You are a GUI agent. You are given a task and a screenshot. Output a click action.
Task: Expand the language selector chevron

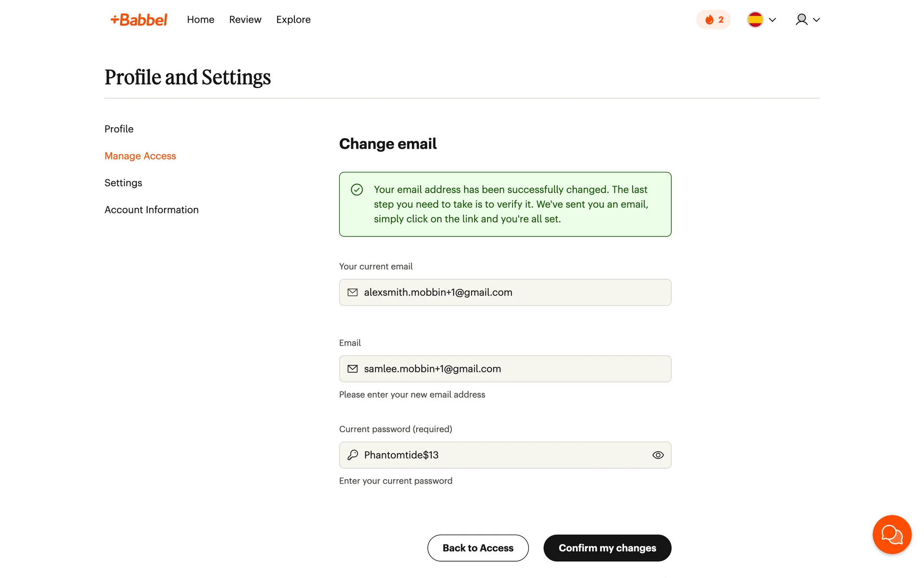772,20
